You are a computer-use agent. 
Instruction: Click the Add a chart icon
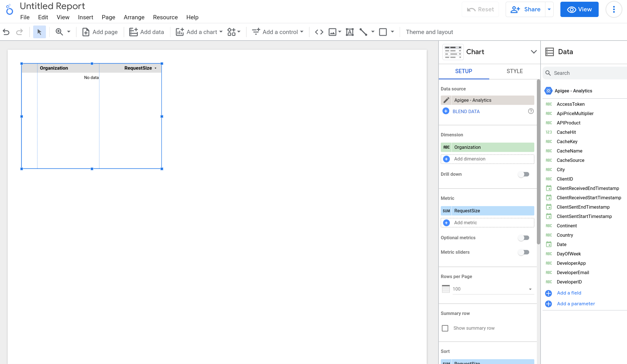(x=179, y=32)
